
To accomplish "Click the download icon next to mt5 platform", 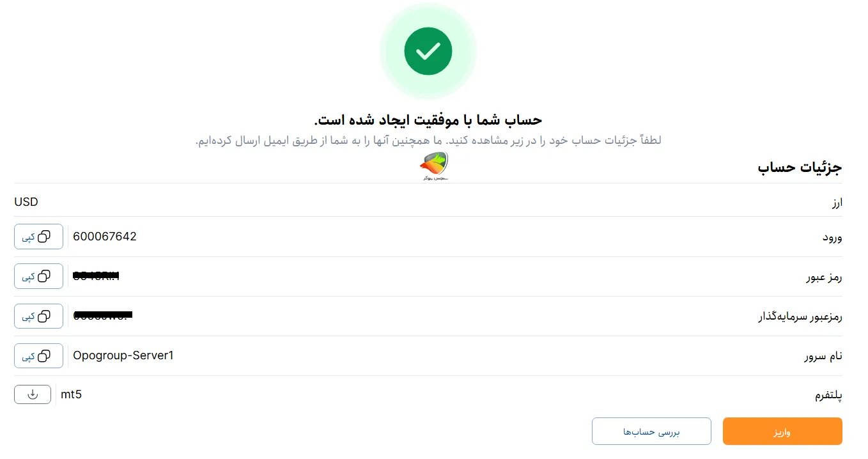I will (33, 394).
